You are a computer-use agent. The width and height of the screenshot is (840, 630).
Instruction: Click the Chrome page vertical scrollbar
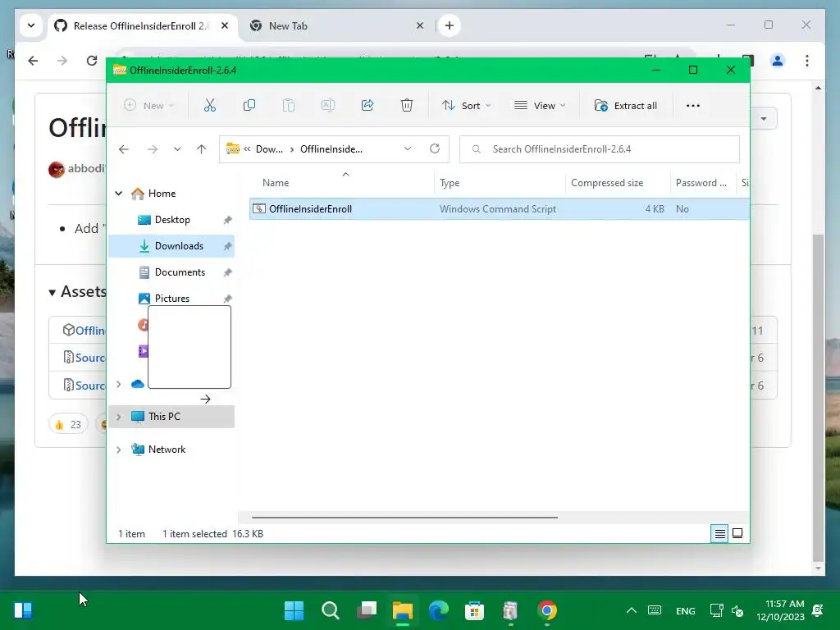[818, 398]
